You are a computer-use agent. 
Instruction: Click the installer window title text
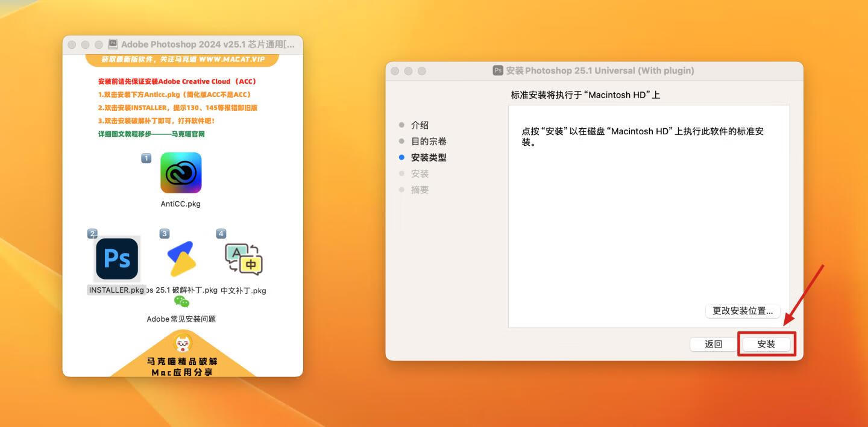point(600,70)
